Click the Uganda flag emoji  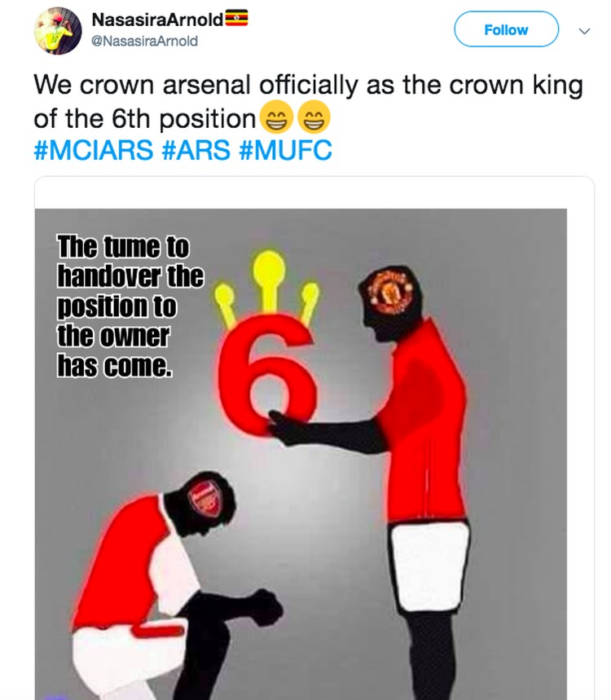(236, 18)
